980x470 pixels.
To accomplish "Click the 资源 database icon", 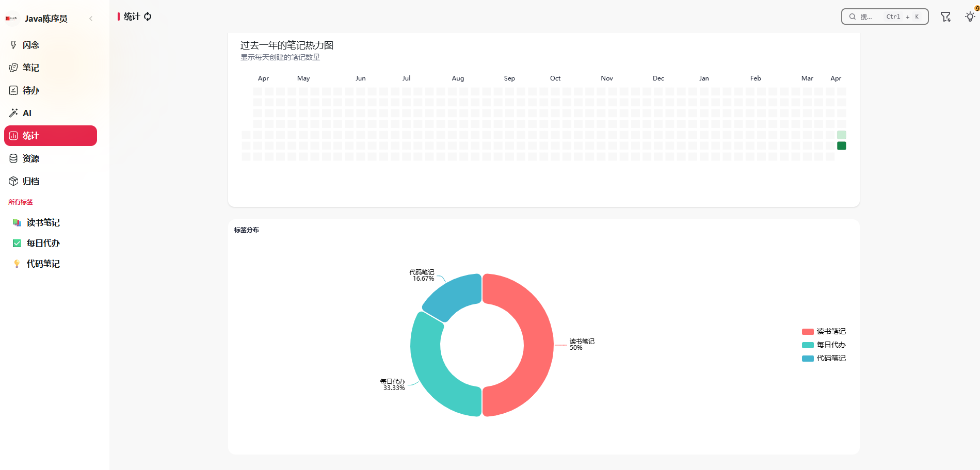I will tap(13, 158).
